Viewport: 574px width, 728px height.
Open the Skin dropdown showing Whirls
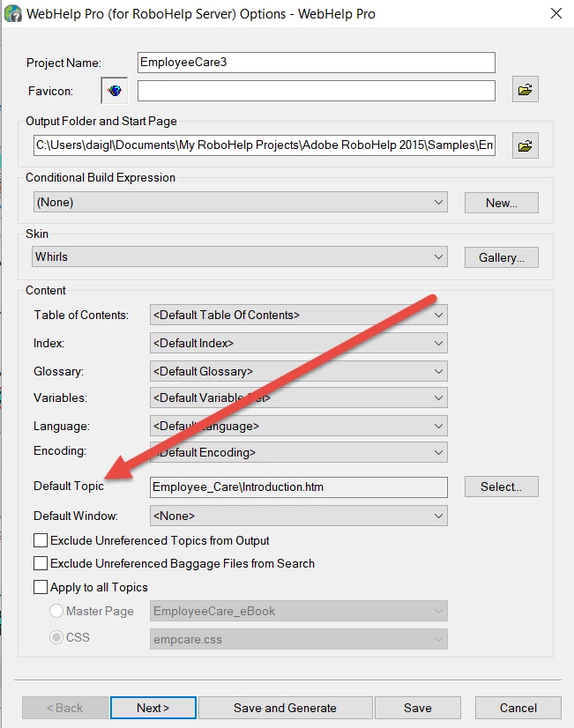(240, 256)
